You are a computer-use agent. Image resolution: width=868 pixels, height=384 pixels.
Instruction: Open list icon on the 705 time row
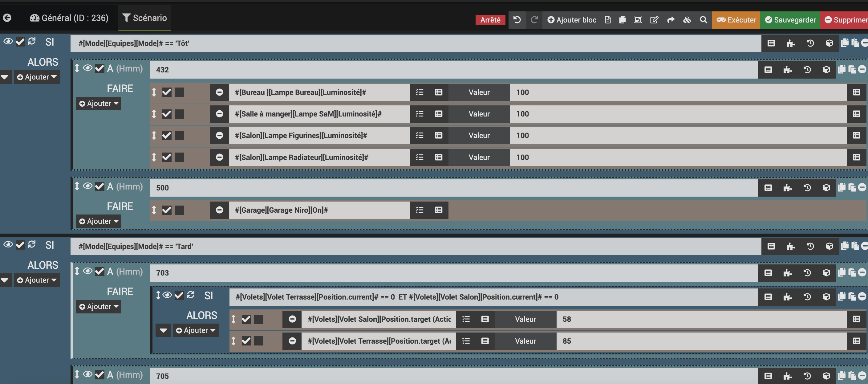768,376
